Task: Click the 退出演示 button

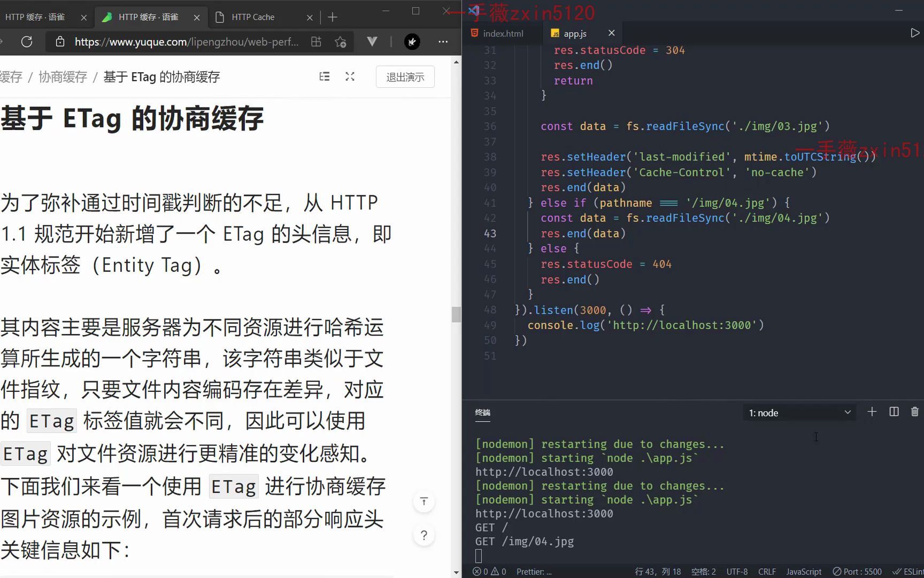Action: pos(405,77)
